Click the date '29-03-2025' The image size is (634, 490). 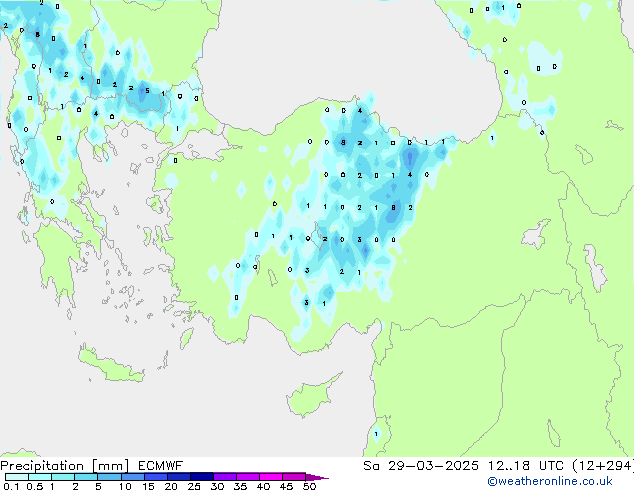(433, 466)
